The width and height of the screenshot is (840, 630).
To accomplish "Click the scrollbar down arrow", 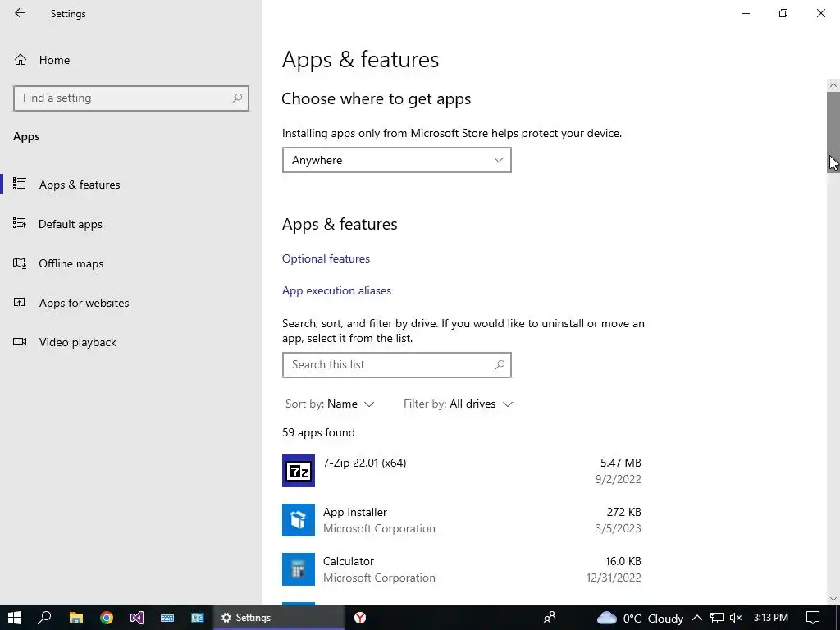I will (833, 599).
